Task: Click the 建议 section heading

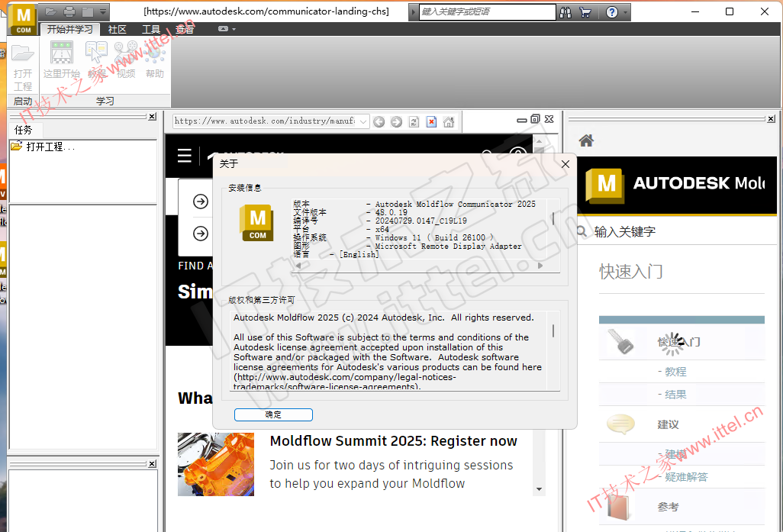Action: point(669,424)
